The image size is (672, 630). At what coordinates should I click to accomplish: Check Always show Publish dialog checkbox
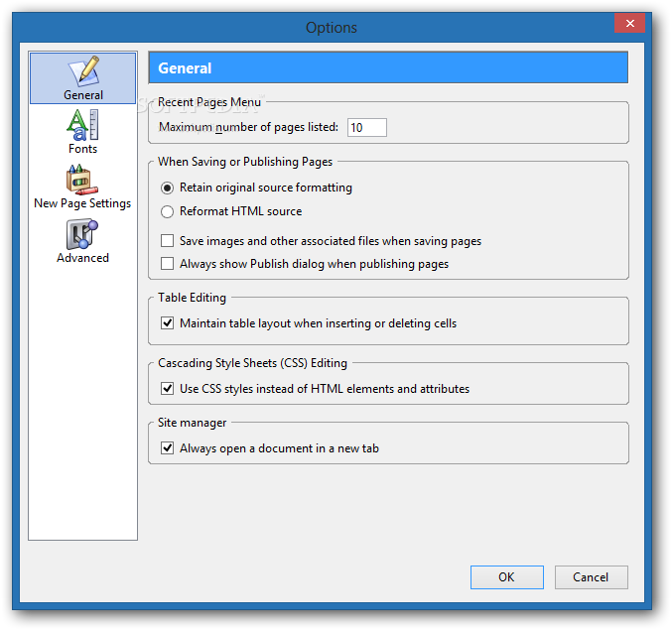(x=167, y=263)
